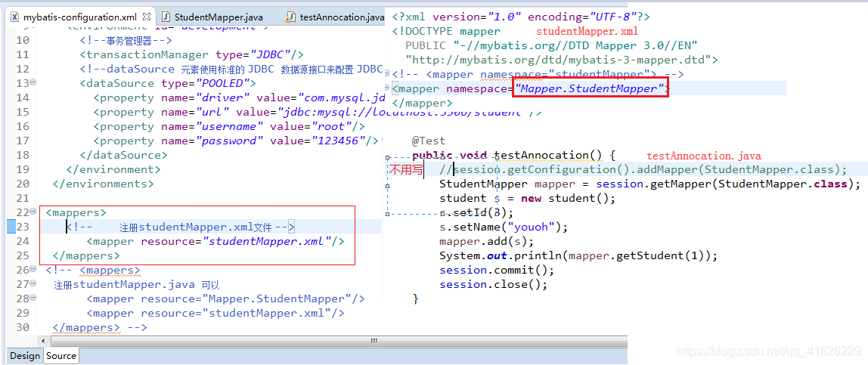This screenshot has width=868, height=365.
Task: Click mapper resource="Mapper.StudentMapper" on line 28
Action: (225, 298)
